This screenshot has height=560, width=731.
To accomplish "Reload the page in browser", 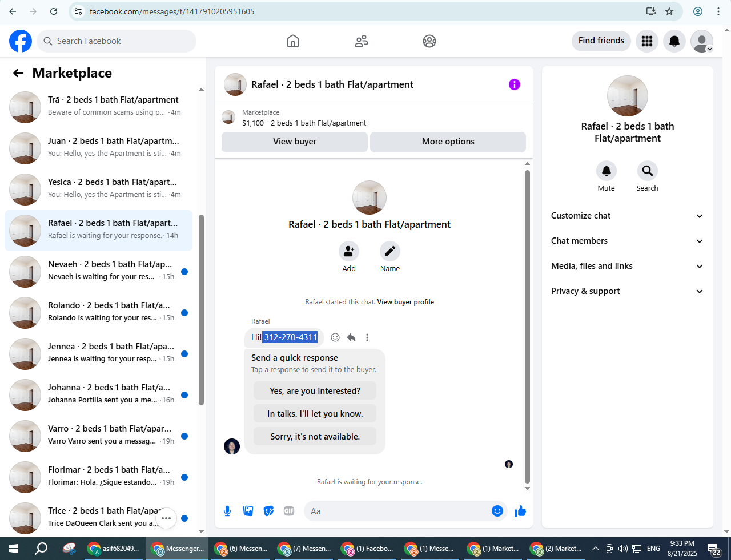I will [54, 11].
